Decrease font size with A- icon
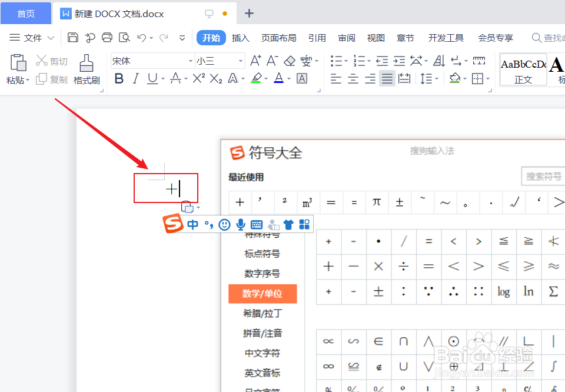Screen dimensions: 565x392 click(x=272, y=61)
